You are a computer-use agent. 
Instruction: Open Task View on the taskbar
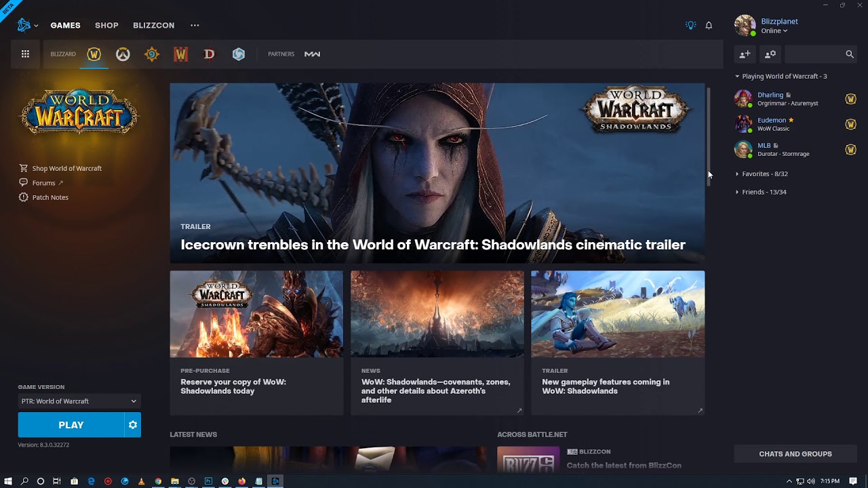click(x=57, y=481)
